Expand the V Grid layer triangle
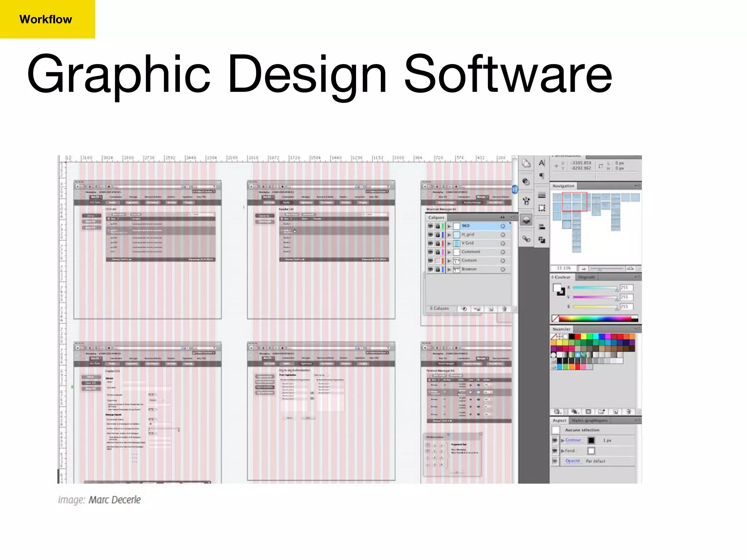The width and height of the screenshot is (747, 560). tap(449, 244)
